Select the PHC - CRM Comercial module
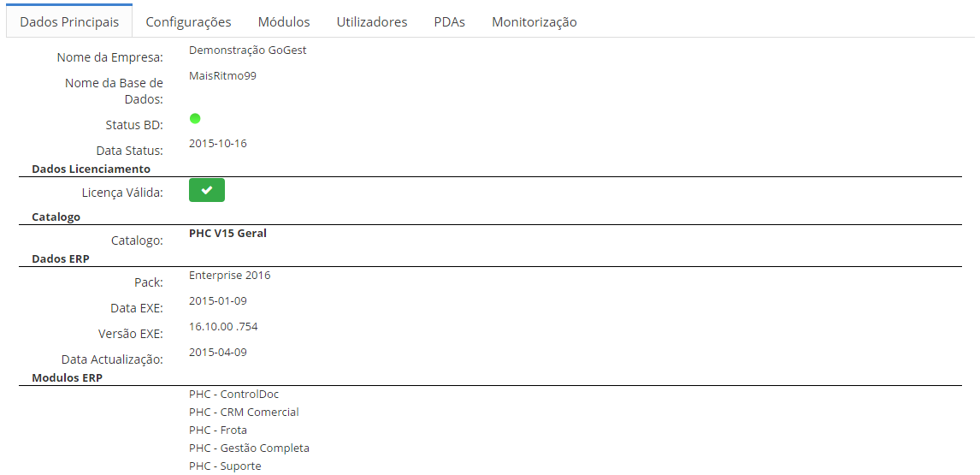This screenshot has height=475, width=980. [x=244, y=413]
